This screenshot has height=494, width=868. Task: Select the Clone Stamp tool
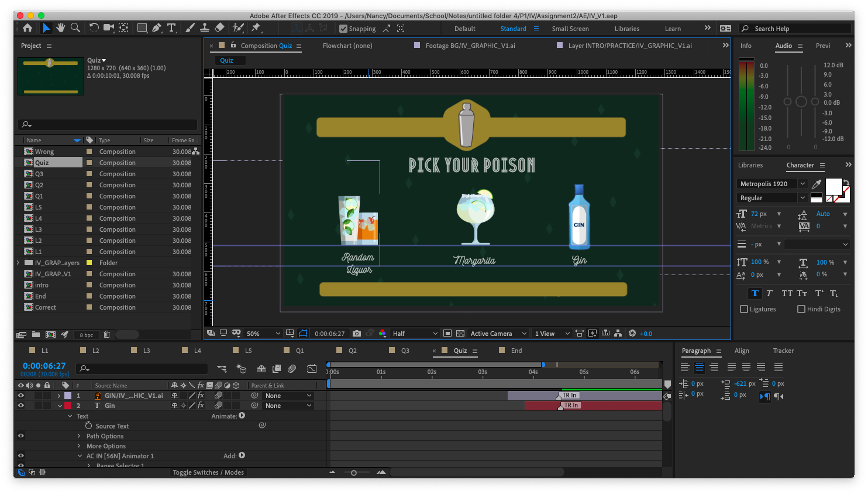coord(205,28)
